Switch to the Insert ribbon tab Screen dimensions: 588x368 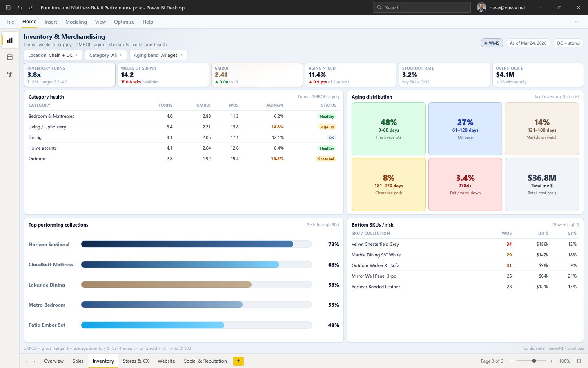click(x=51, y=22)
